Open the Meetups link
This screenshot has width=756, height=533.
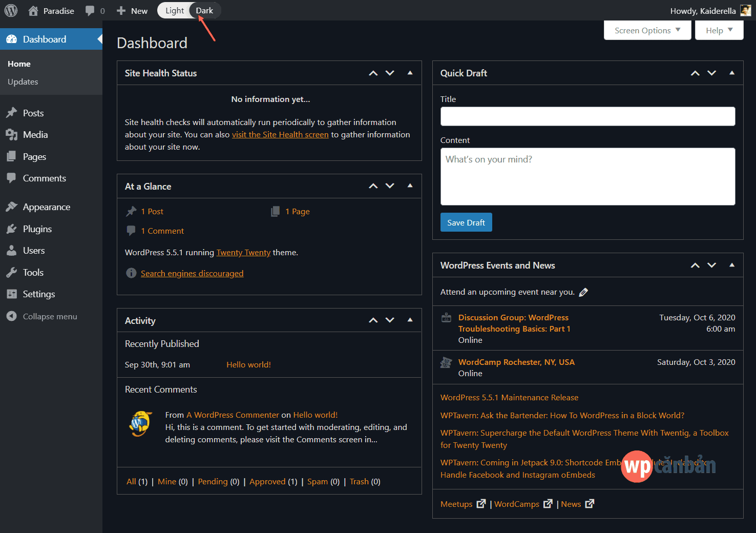tap(456, 504)
